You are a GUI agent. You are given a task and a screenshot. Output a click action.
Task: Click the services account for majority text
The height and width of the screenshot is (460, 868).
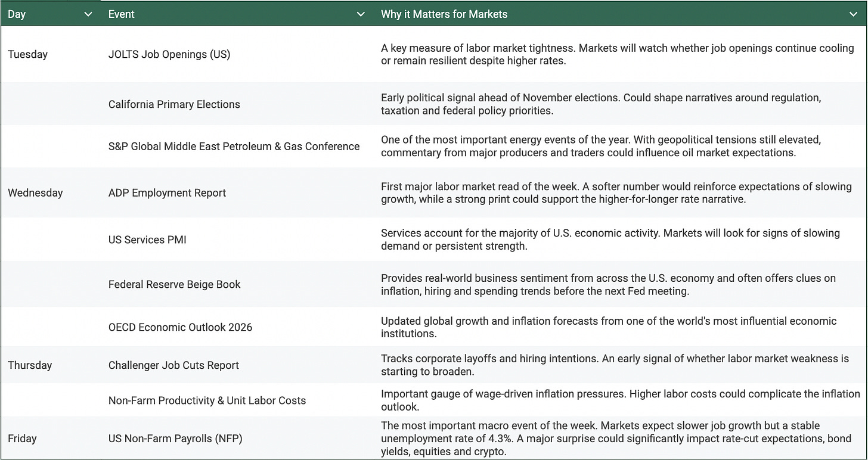point(610,240)
